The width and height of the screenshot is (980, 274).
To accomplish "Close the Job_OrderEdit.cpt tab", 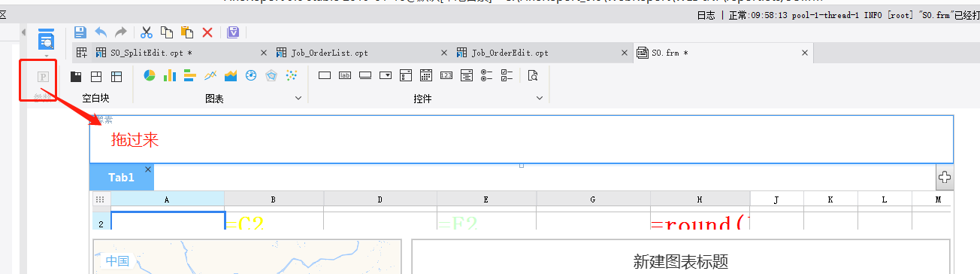I will pyautogui.click(x=625, y=53).
